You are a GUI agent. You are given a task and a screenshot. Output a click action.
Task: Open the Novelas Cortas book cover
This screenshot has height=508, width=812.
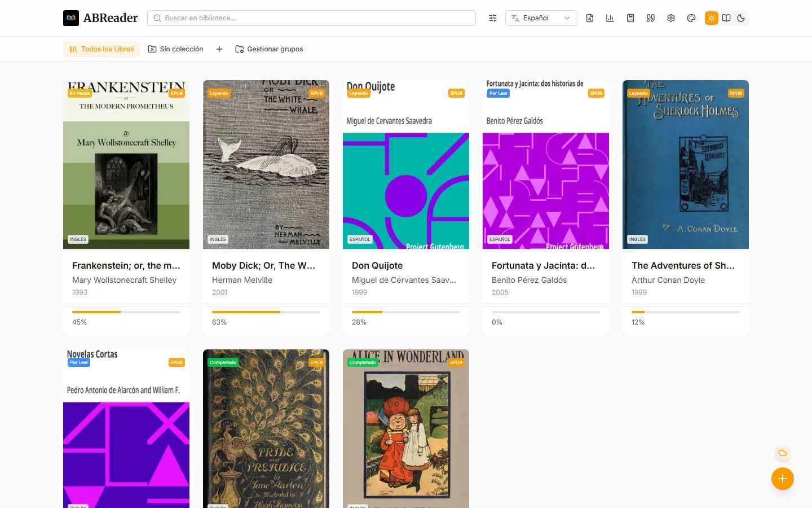click(126, 428)
